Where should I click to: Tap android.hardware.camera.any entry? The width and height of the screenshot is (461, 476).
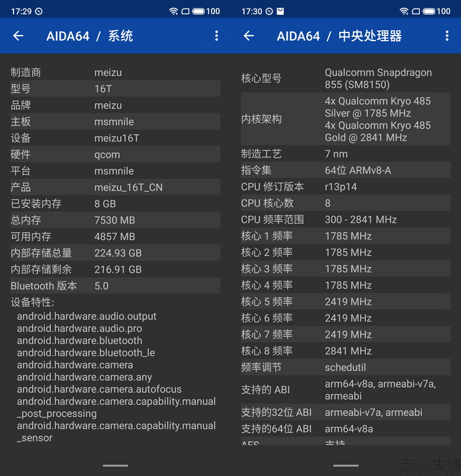(84, 377)
